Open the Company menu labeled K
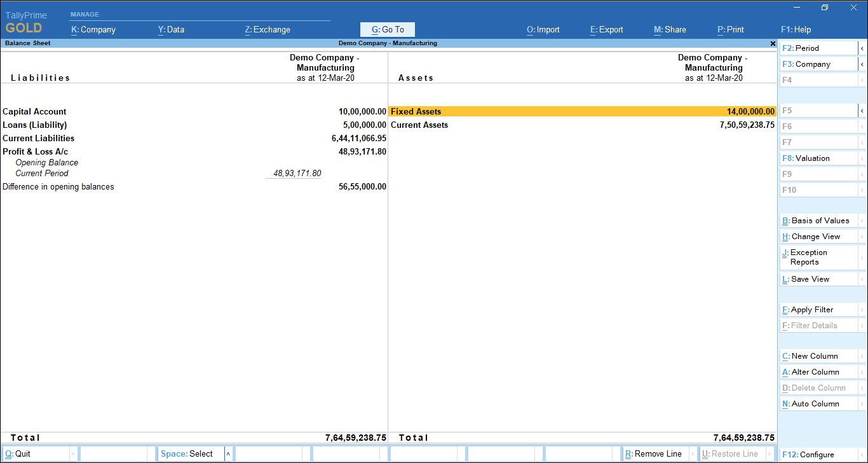 (93, 29)
